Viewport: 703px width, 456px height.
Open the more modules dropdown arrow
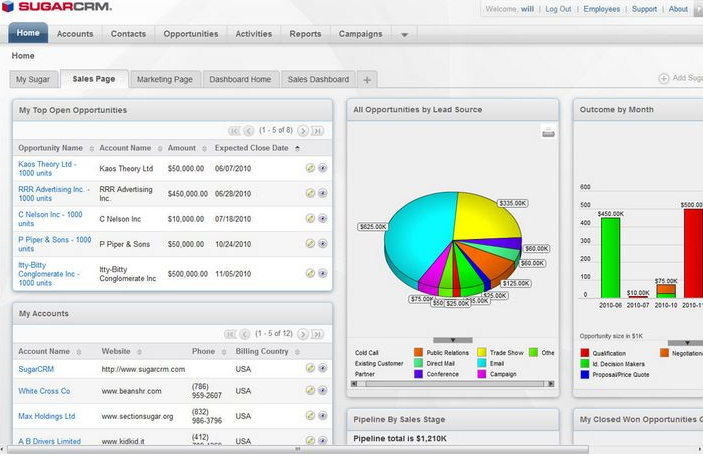point(404,34)
